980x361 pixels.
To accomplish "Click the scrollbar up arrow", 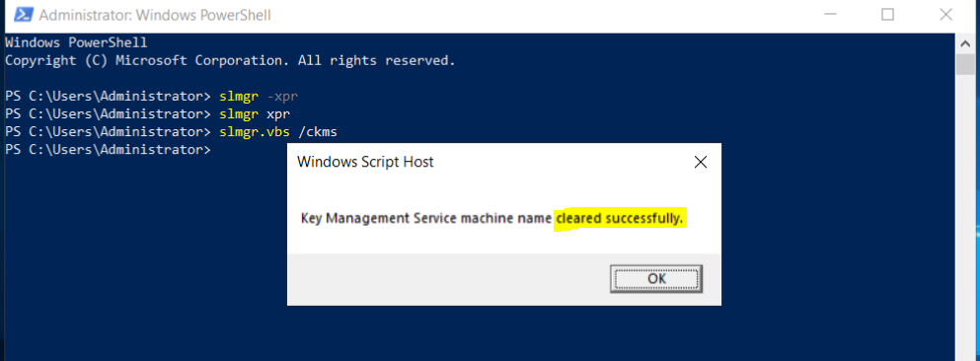I will point(963,43).
